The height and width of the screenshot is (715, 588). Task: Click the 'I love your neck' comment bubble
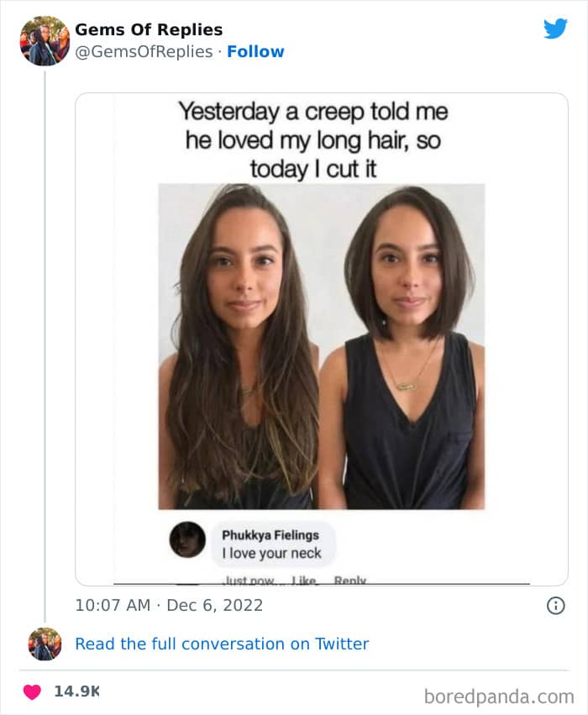[x=271, y=544]
